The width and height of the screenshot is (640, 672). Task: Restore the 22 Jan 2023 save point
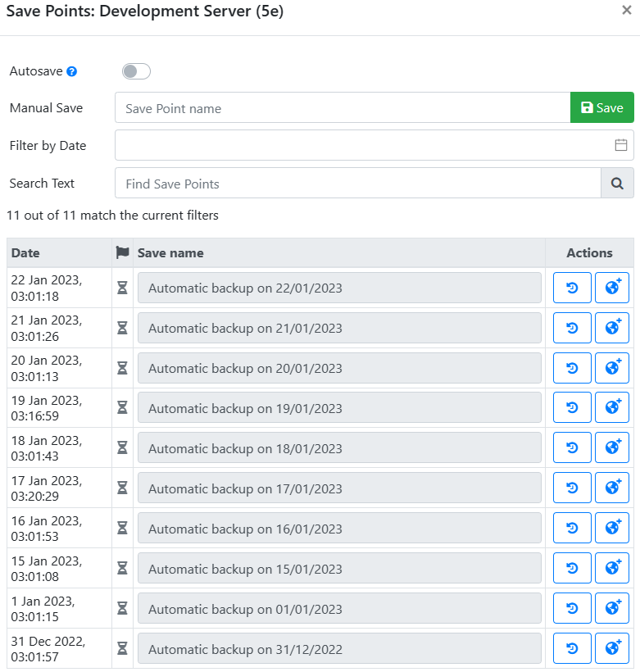tap(572, 288)
